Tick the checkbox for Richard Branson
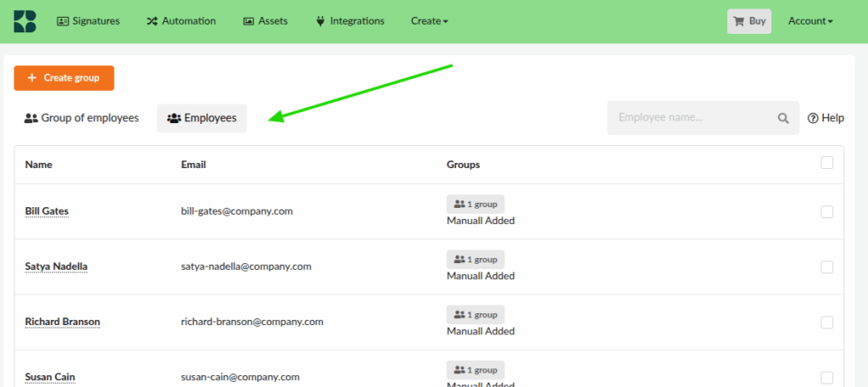This screenshot has width=868, height=387. click(826, 322)
